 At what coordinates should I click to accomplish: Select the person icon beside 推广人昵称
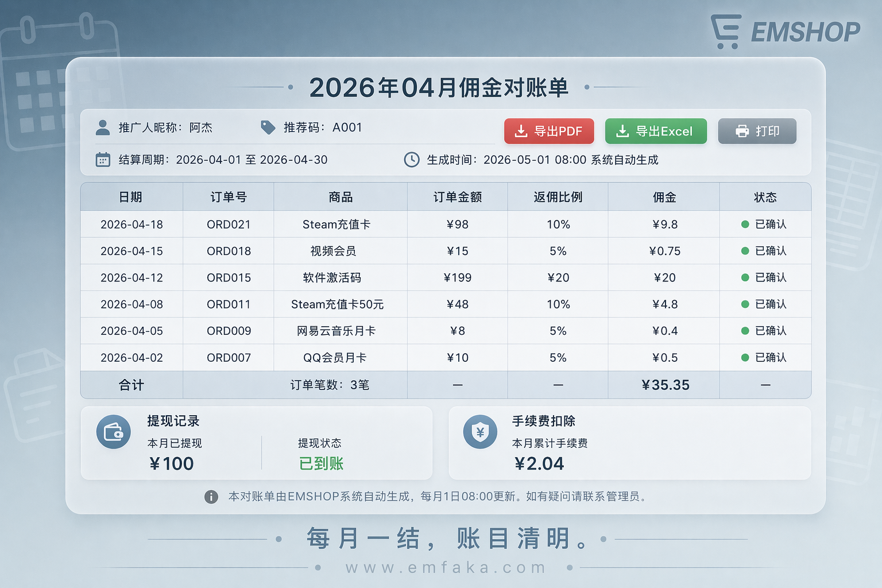[103, 127]
